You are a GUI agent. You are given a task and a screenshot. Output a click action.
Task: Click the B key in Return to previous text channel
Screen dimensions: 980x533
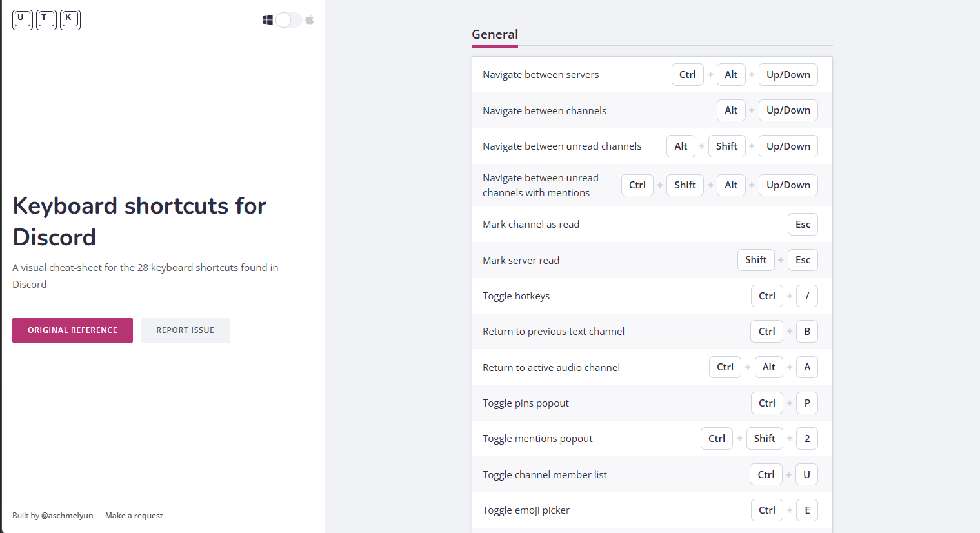pyautogui.click(x=807, y=332)
